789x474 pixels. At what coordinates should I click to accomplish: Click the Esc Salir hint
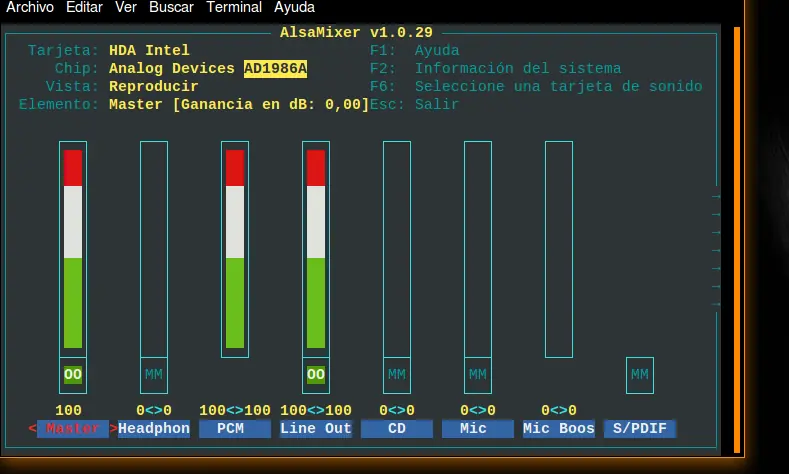coord(415,105)
